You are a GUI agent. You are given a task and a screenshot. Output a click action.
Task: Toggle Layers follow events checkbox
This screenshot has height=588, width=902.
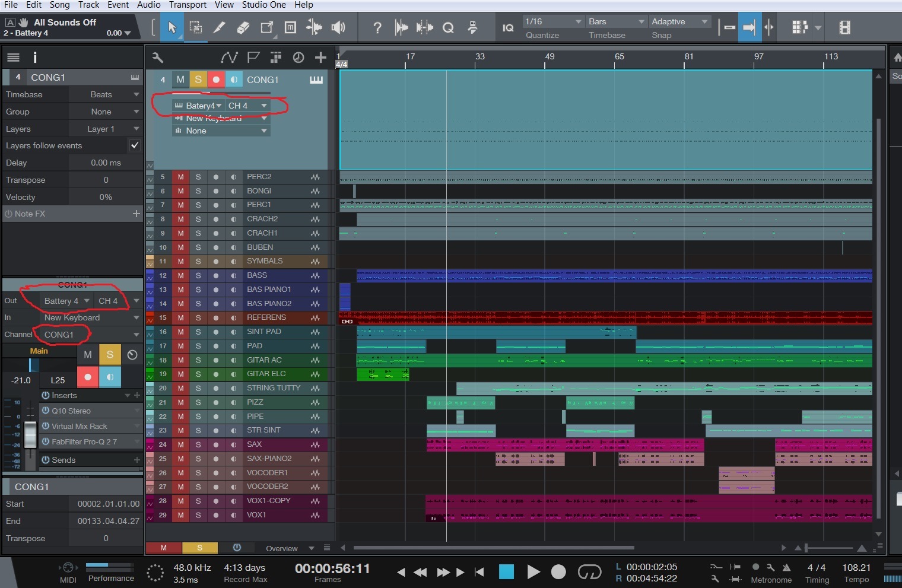(135, 145)
